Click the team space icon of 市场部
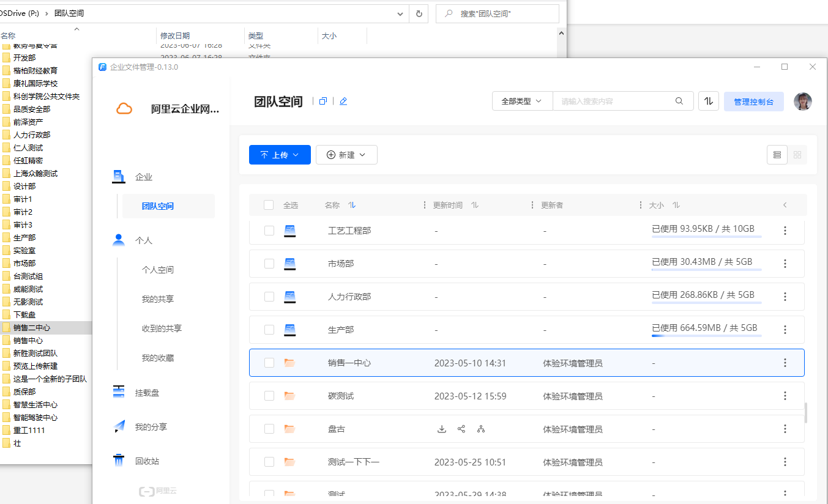This screenshot has height=504, width=828. tap(290, 264)
